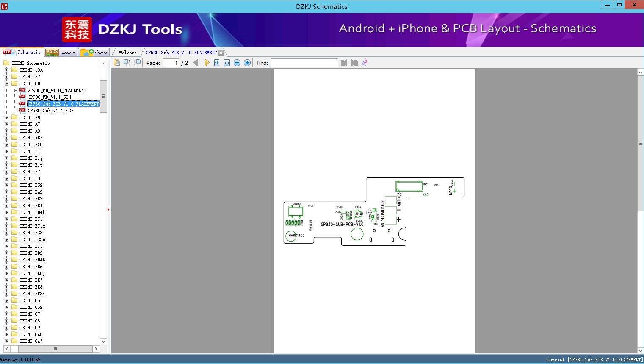Select the TECNO BE8i folder
Image resolution: width=644 pixels, height=364 pixels.
[32, 294]
